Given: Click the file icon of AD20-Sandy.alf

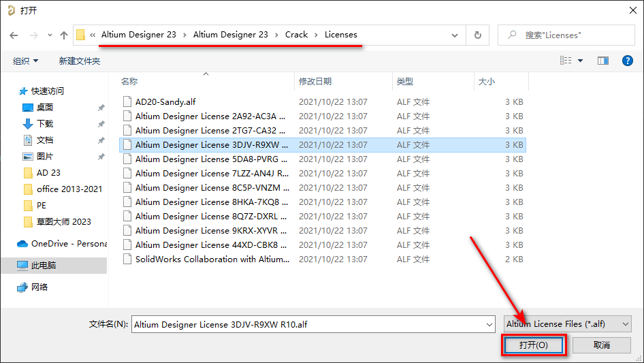Looking at the screenshot, I should point(127,101).
